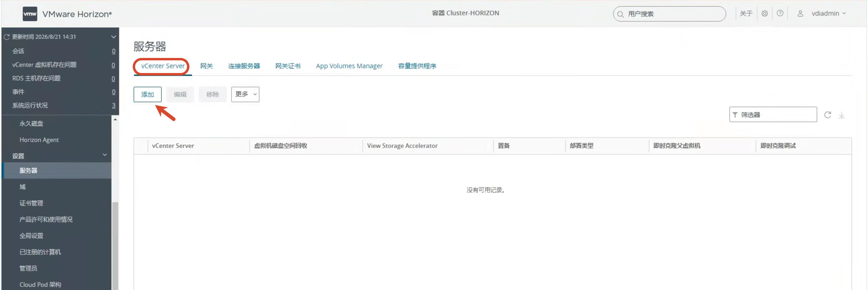868x290 pixels.
Task: Select 证书管理 in sidebar
Action: (31, 203)
